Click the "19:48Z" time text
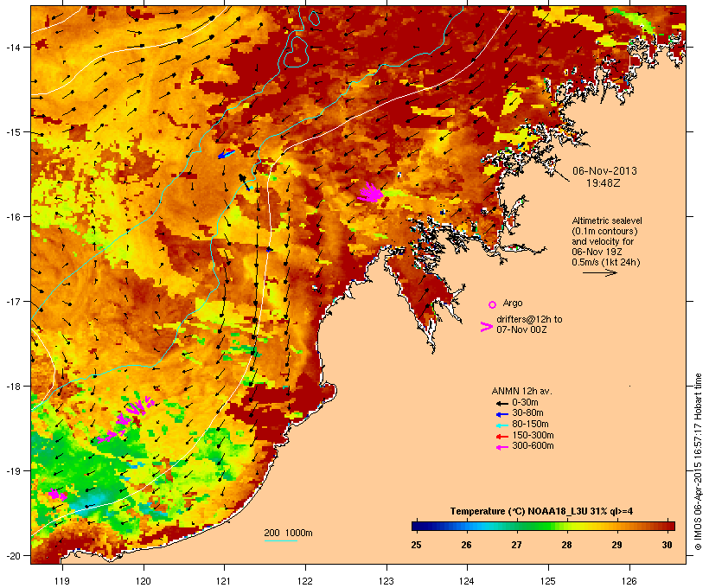 click(604, 183)
